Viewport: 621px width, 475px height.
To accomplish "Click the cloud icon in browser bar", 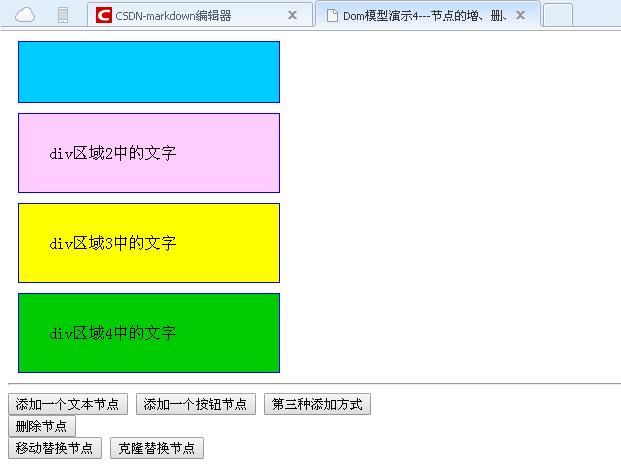I will (25, 15).
